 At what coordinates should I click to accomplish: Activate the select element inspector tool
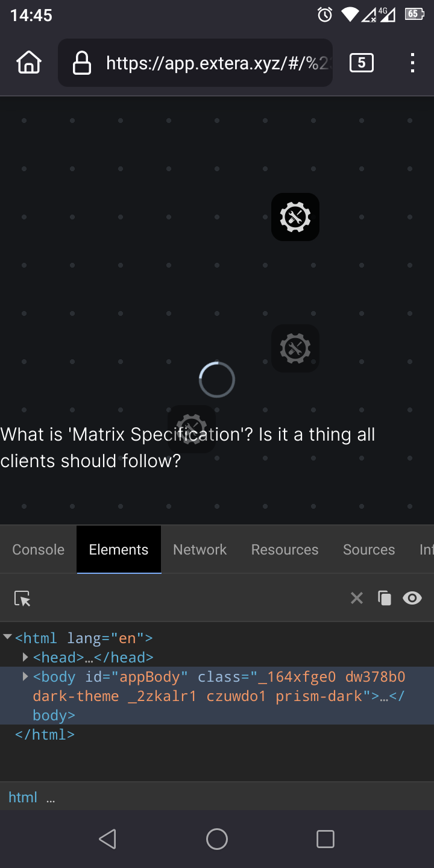coord(22,598)
